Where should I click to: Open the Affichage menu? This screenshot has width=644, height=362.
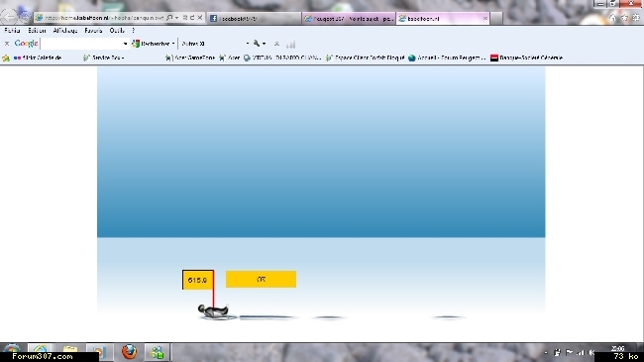pyautogui.click(x=65, y=31)
